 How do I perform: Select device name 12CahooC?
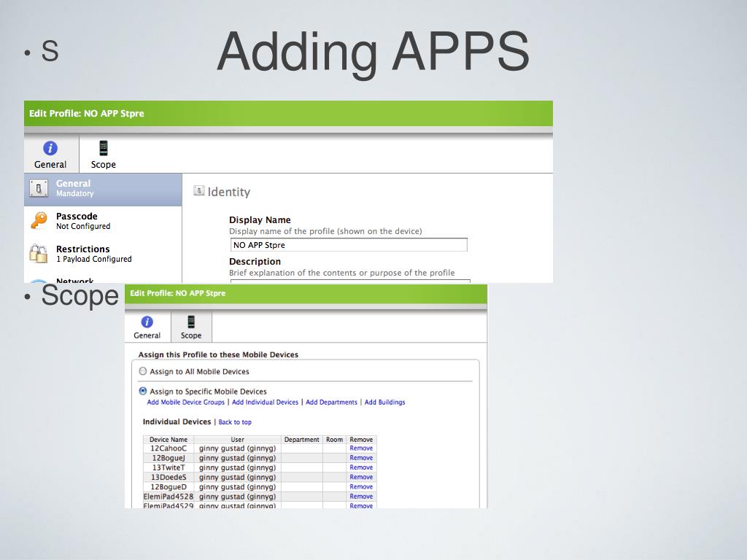click(x=169, y=448)
